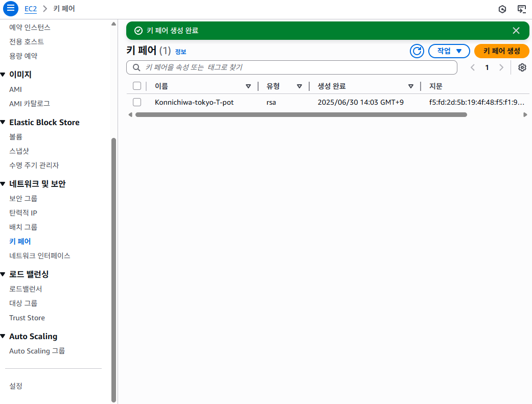Collapse the Elastic Block Store section
Screen dimensions: 532x404
[x=3, y=122]
